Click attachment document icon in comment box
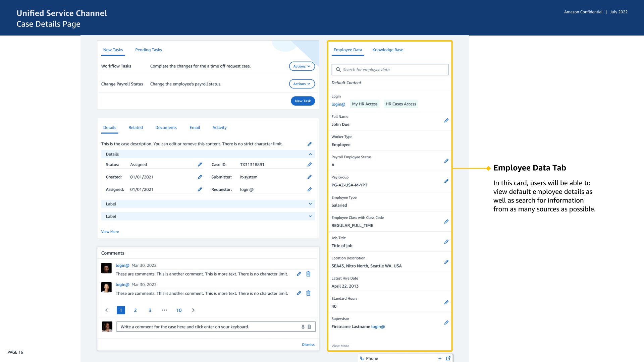The image size is (644, 362). pos(309,327)
